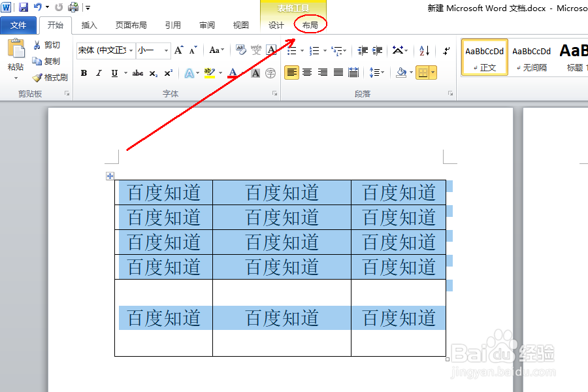Open the 文件 file tab

pyautogui.click(x=18, y=25)
